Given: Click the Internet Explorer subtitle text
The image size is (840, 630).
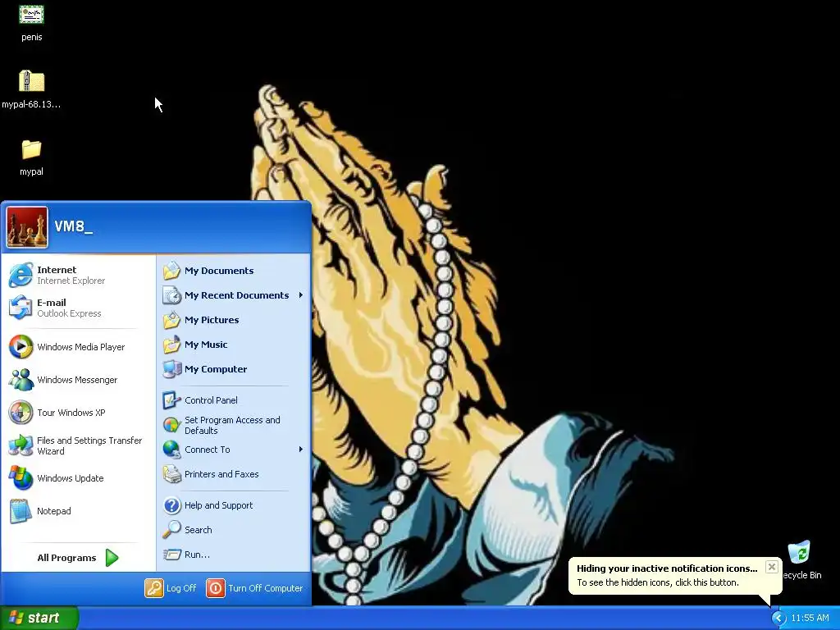Looking at the screenshot, I should click(71, 281).
